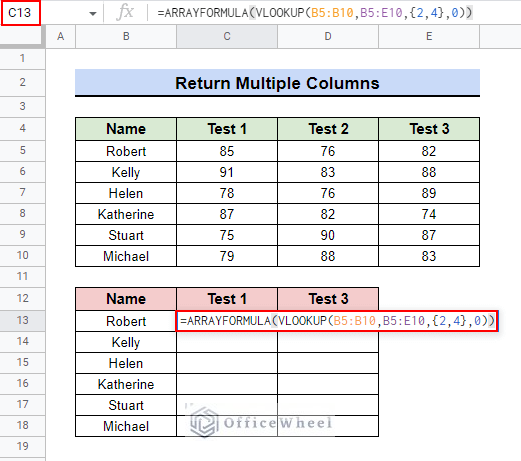Click the fx function icon
The width and height of the screenshot is (521, 461).
tap(125, 13)
